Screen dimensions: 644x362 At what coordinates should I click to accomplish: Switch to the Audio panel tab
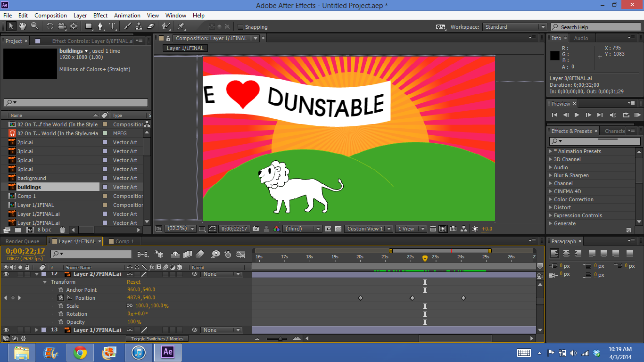[x=581, y=38]
